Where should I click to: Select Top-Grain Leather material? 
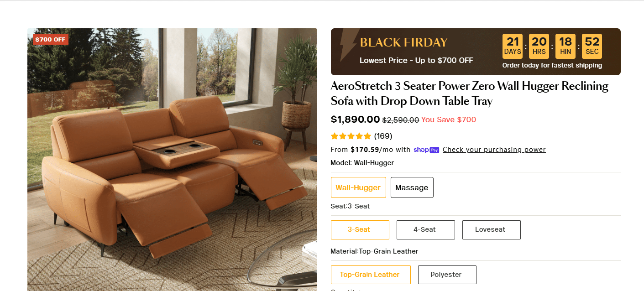point(370,275)
